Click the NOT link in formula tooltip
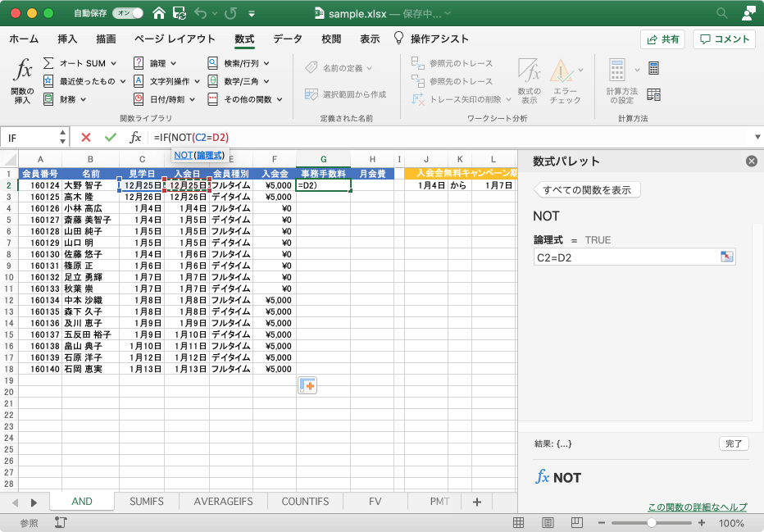Image resolution: width=764 pixels, height=532 pixels. click(183, 155)
